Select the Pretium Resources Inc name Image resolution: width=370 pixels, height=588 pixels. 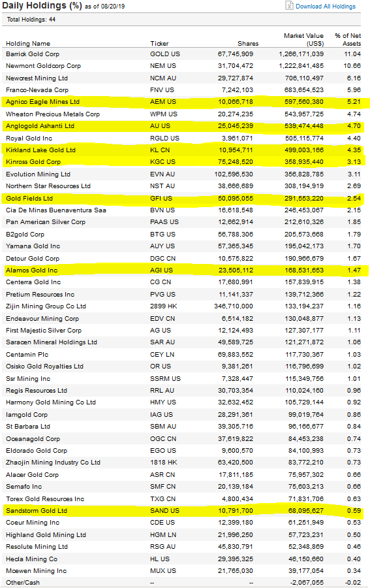(x=40, y=295)
